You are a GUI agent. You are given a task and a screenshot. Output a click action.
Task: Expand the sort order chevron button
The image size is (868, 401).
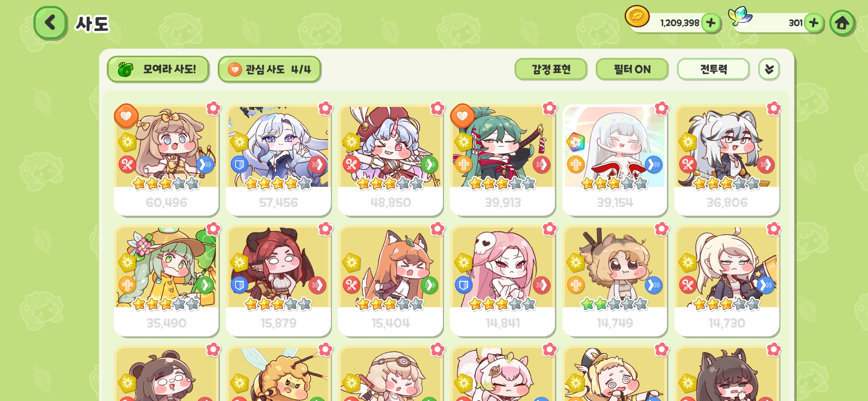769,69
